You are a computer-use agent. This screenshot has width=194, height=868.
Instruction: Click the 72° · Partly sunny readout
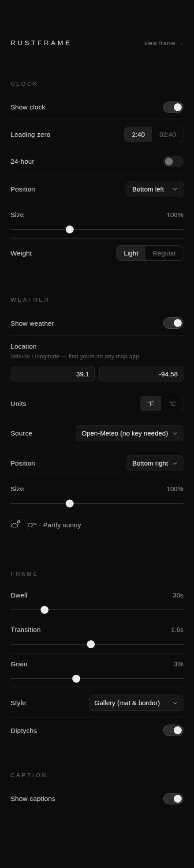point(54,525)
